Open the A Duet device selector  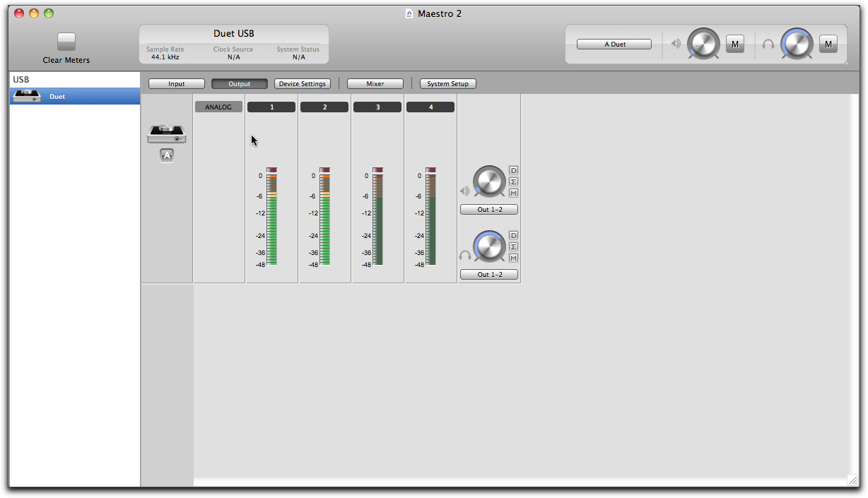click(615, 44)
